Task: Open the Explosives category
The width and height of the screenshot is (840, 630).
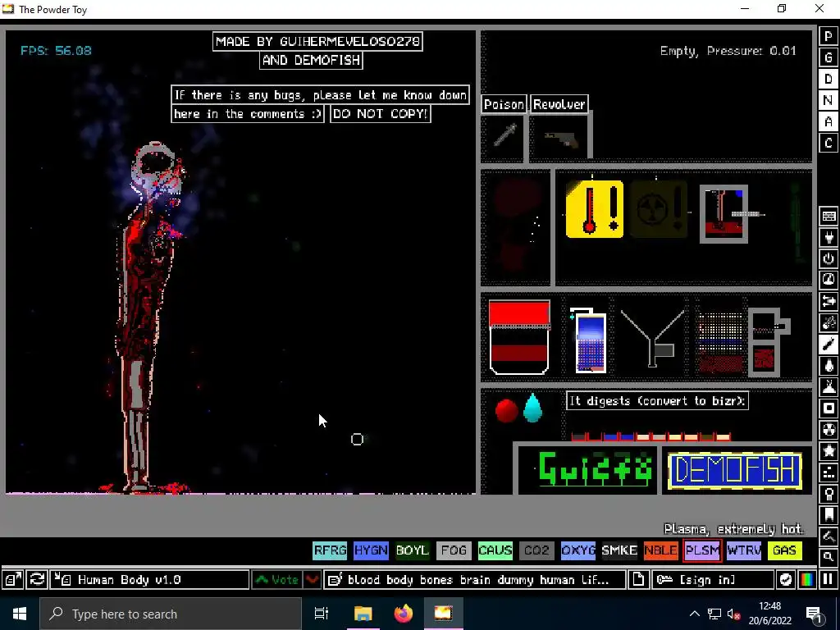Action: (x=829, y=323)
